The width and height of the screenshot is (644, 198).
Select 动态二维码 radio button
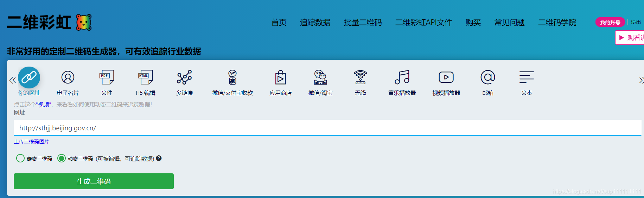tap(62, 159)
